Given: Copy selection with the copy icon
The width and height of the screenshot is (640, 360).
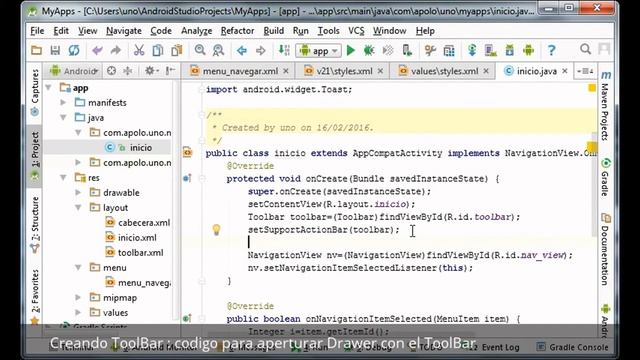Looking at the screenshot, I should [x=158, y=51].
